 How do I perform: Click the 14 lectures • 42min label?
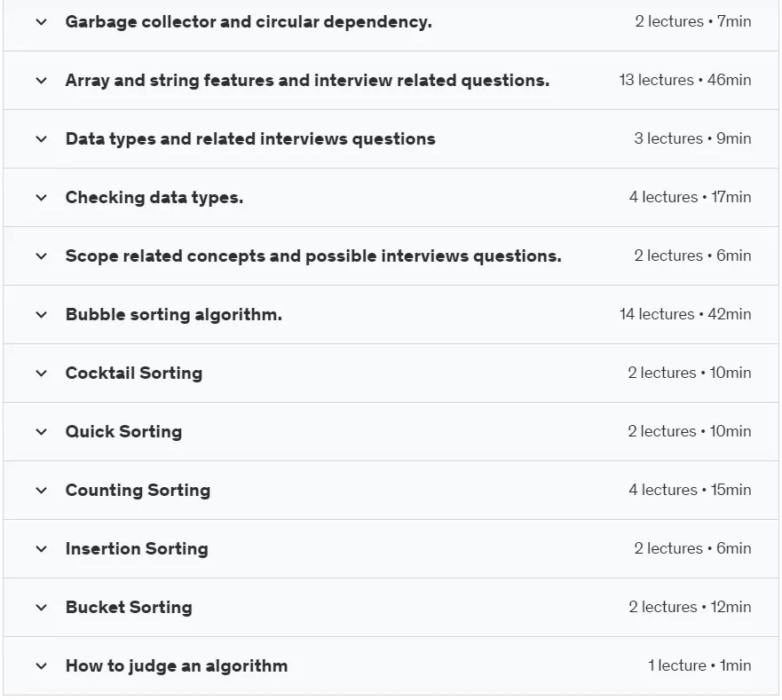685,314
